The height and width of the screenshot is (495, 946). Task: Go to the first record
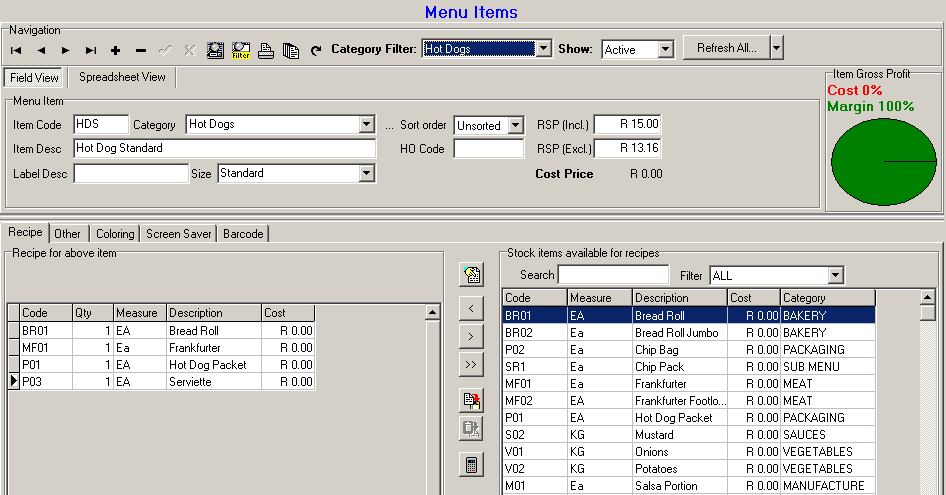[17, 50]
